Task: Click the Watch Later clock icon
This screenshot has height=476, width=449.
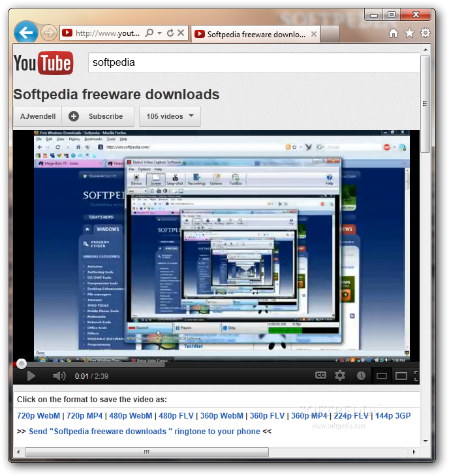Action: [361, 376]
